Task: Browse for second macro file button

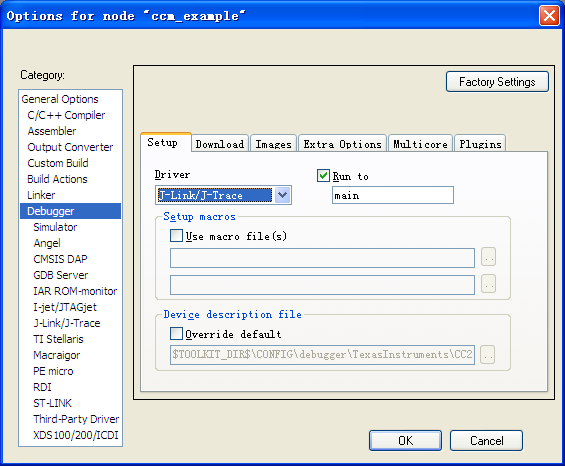Action: tap(489, 284)
